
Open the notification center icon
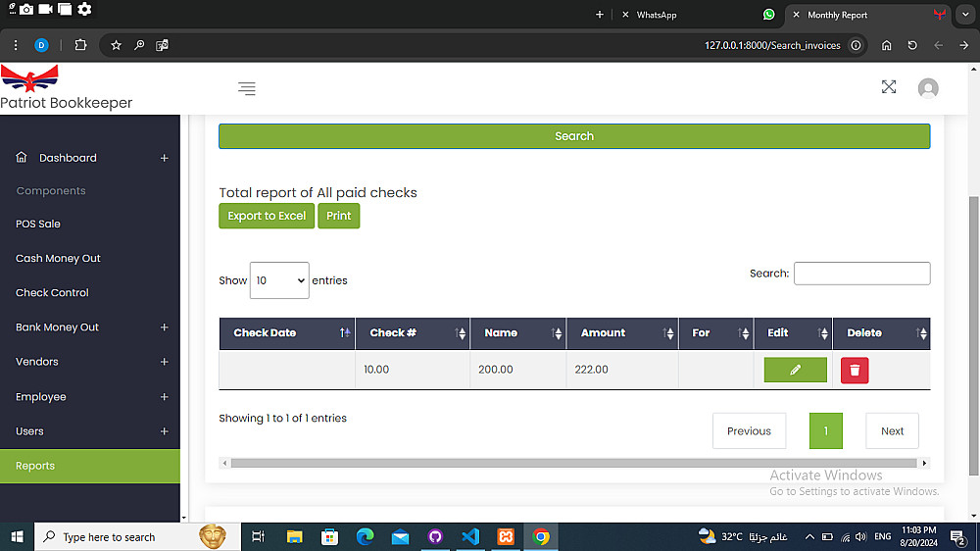tap(957, 536)
